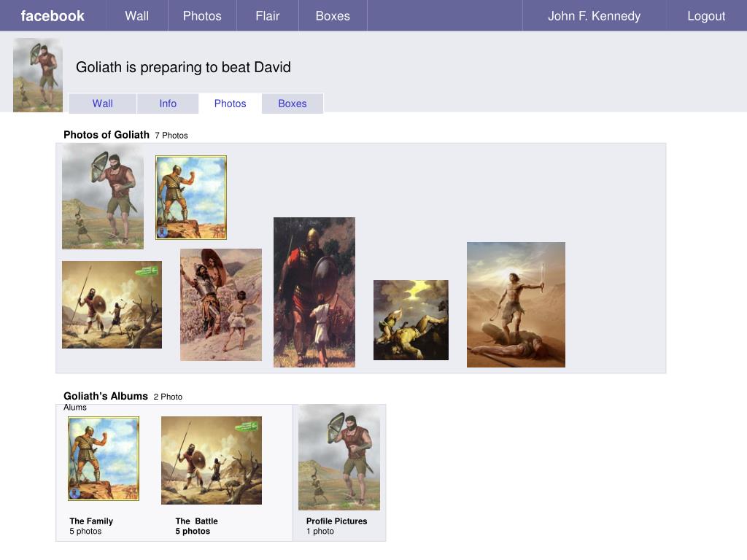Click the 1 photo count under Profile Pictures

(320, 531)
